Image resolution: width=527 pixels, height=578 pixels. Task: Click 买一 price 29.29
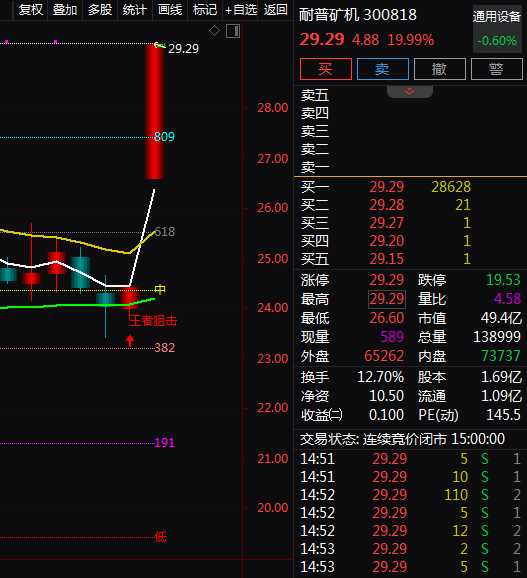(387, 187)
